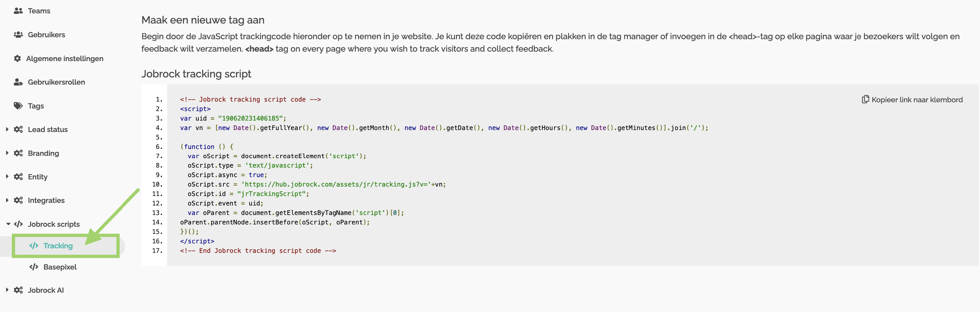Click the "oScript.event = uid" line

click(225, 203)
